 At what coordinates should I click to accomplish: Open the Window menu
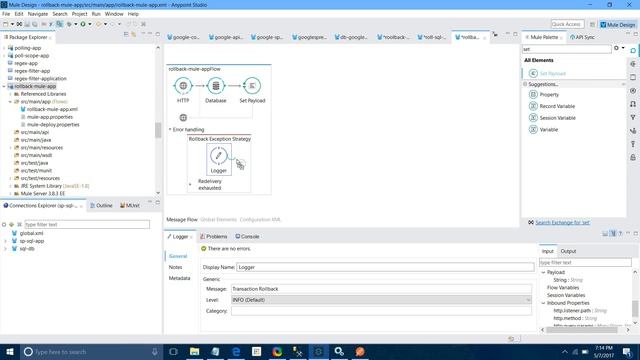click(x=114, y=14)
